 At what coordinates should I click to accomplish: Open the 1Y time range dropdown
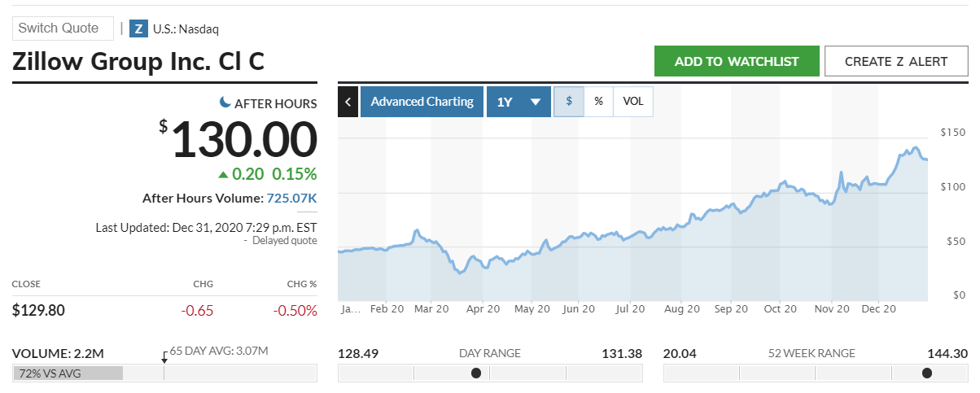pos(518,102)
